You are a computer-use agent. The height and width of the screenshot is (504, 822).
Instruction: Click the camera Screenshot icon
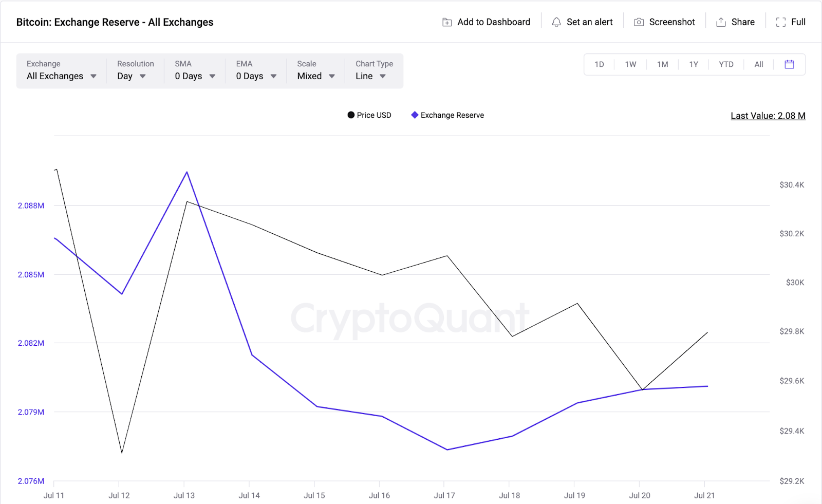tap(639, 22)
